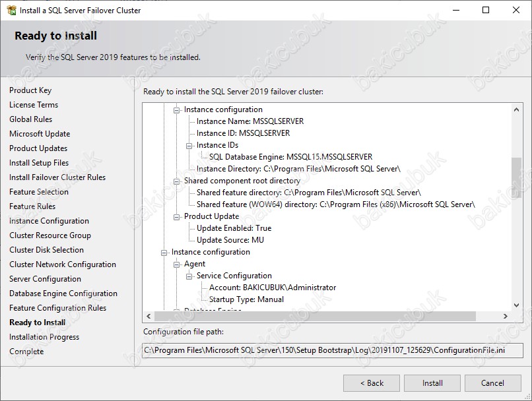Click the Server Configuration step
Screen dimensions: 532x401
click(45, 279)
